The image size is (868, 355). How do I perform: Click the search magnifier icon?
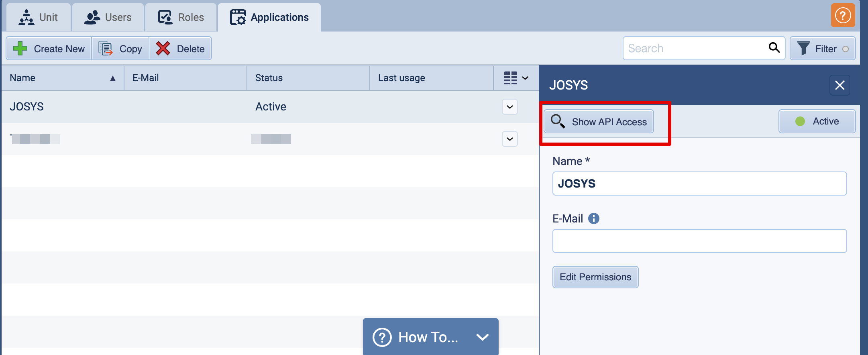click(774, 48)
